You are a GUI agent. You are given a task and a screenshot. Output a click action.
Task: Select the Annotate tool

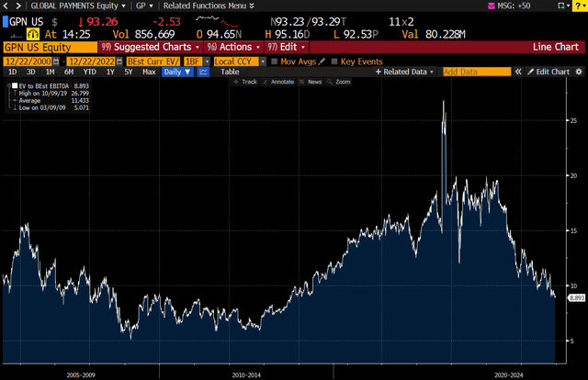click(278, 82)
